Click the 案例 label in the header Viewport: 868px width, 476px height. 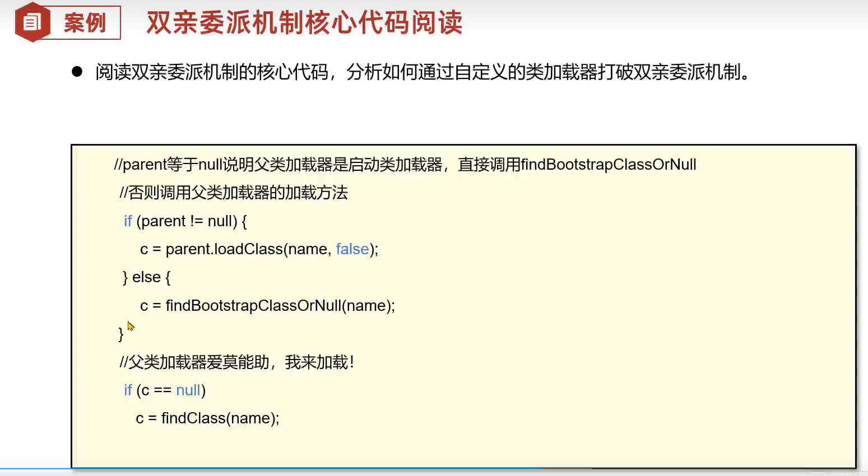click(85, 23)
